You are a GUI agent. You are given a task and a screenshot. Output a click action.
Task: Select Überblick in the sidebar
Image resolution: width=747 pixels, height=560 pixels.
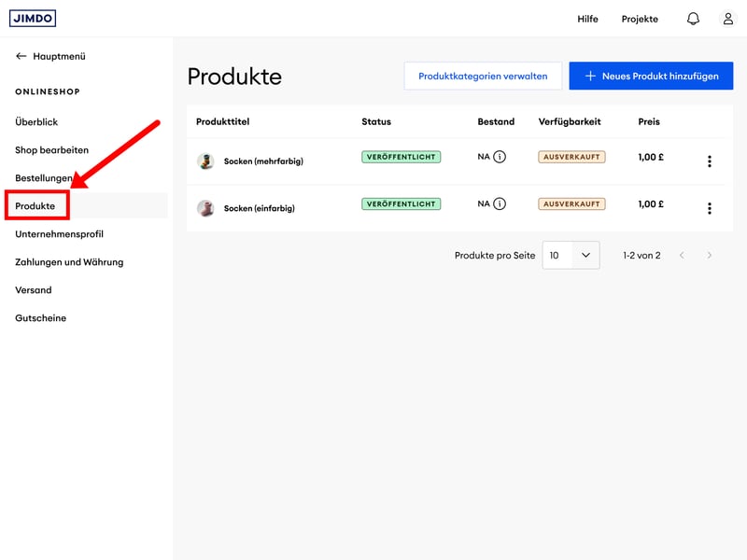tap(36, 122)
